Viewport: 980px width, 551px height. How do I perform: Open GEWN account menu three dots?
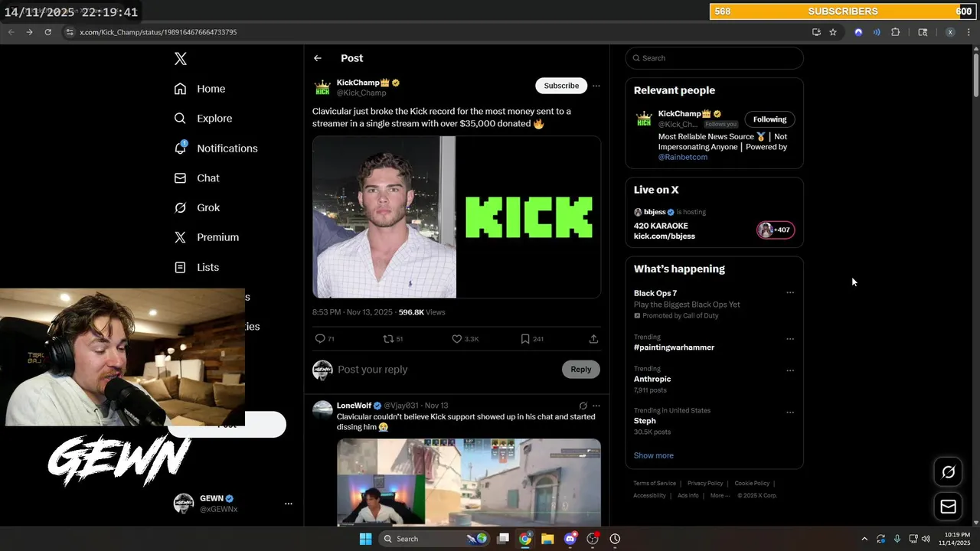pos(289,504)
